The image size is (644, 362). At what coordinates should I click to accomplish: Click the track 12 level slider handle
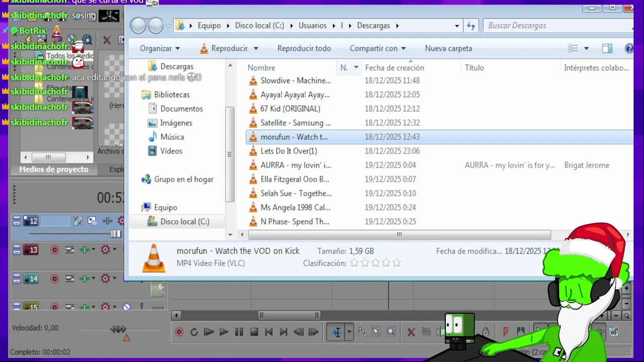116,234
